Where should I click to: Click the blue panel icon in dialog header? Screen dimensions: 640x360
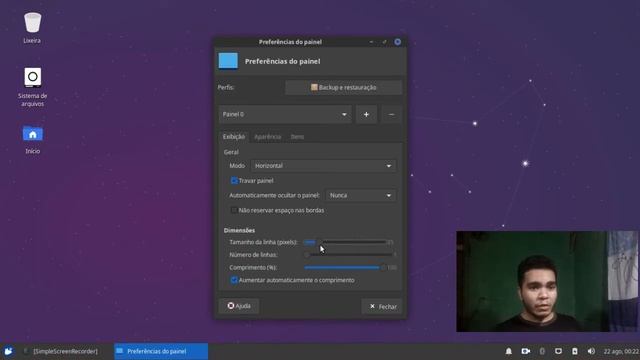(228, 61)
